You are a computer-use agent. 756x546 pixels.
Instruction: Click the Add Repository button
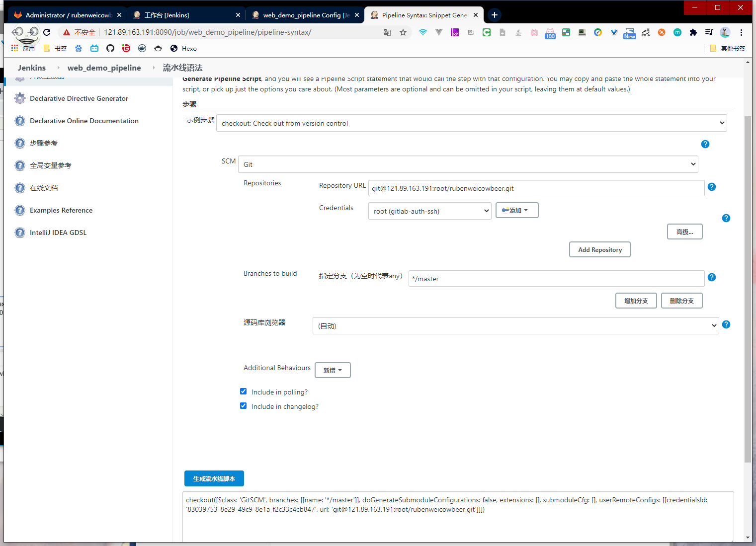[x=599, y=250]
